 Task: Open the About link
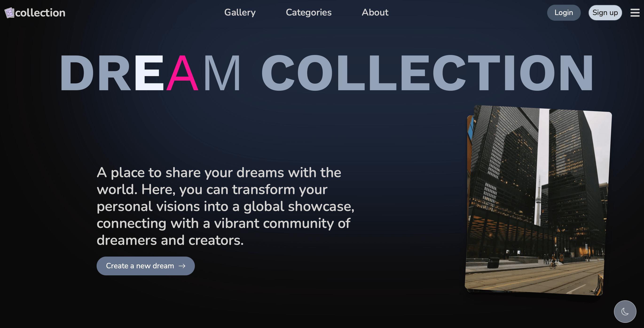tap(375, 12)
